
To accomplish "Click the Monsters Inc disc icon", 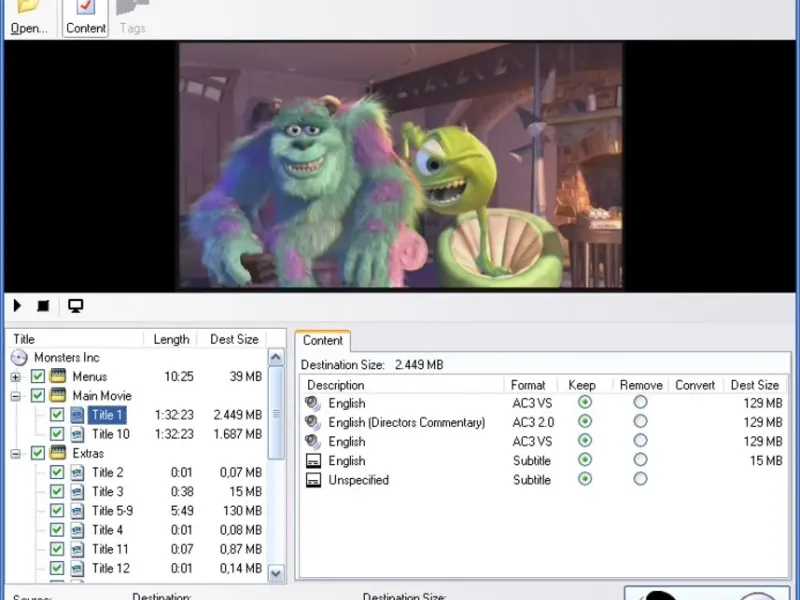I will pos(19,357).
